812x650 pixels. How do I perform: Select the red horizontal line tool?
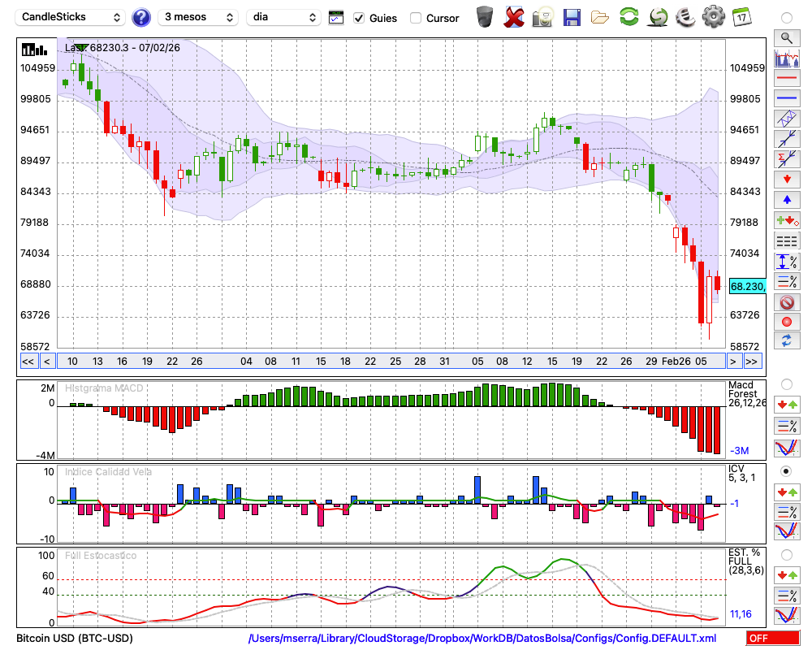tap(787, 78)
